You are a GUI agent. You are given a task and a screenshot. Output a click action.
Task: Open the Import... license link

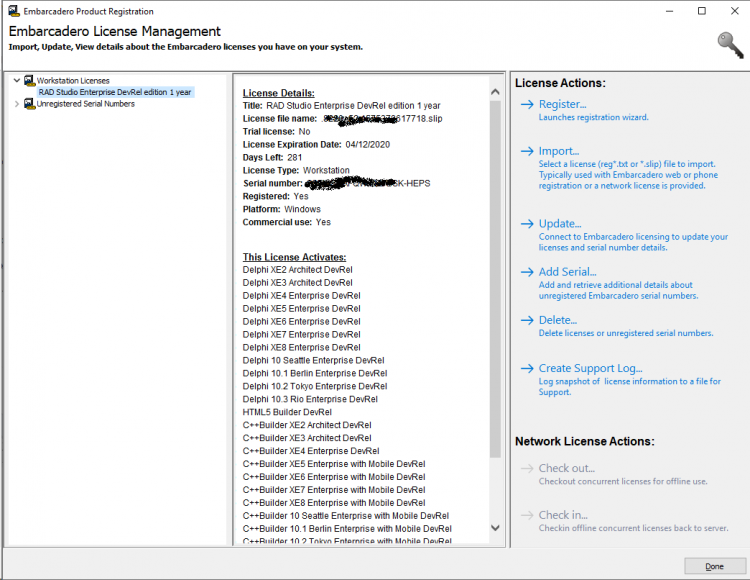pyautogui.click(x=559, y=151)
